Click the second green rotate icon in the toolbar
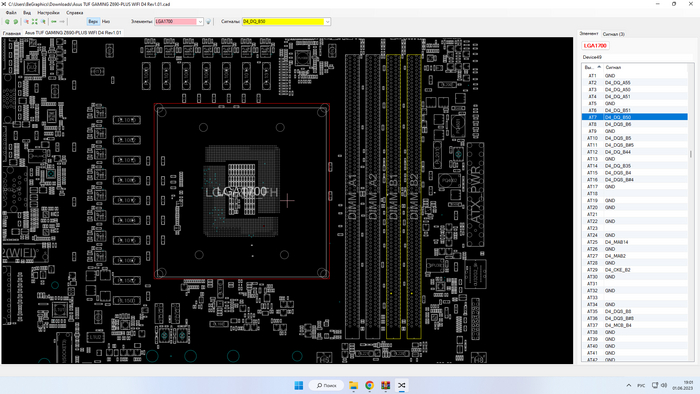 click(x=16, y=21)
